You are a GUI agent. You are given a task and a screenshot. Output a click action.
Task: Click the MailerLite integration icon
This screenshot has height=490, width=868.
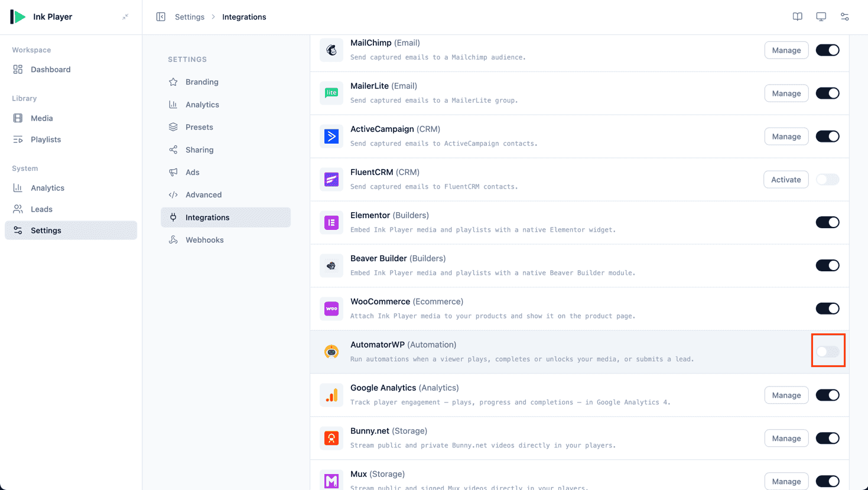click(331, 93)
